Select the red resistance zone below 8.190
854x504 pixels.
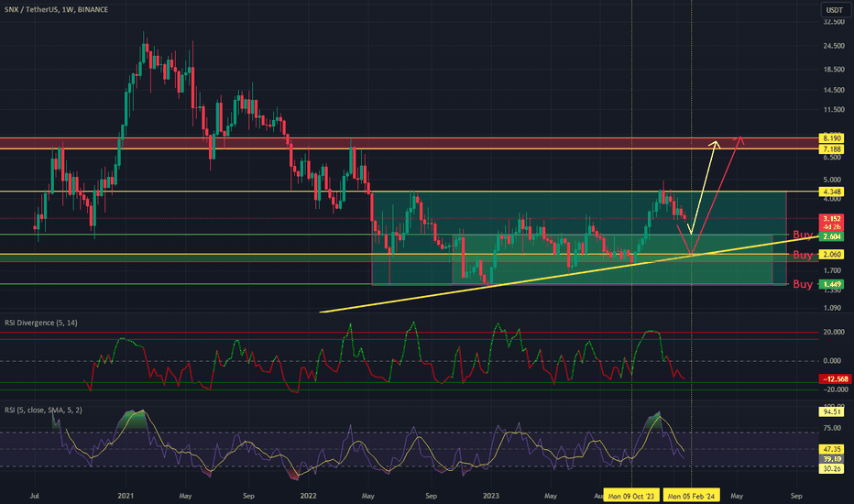click(x=409, y=143)
